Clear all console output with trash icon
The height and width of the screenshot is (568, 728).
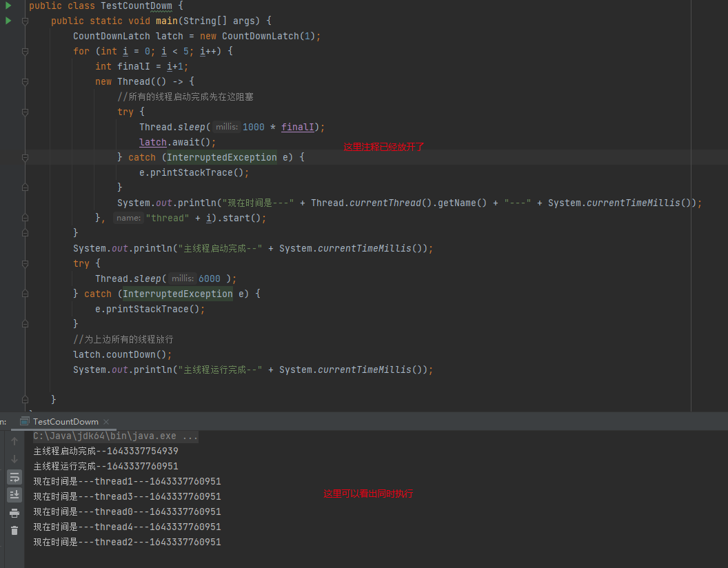14,530
